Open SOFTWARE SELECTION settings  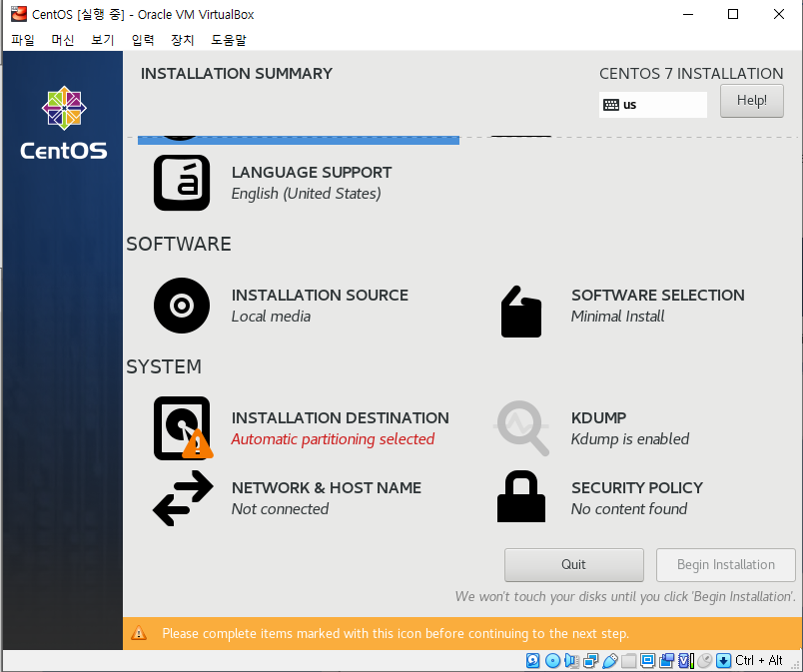657,296
